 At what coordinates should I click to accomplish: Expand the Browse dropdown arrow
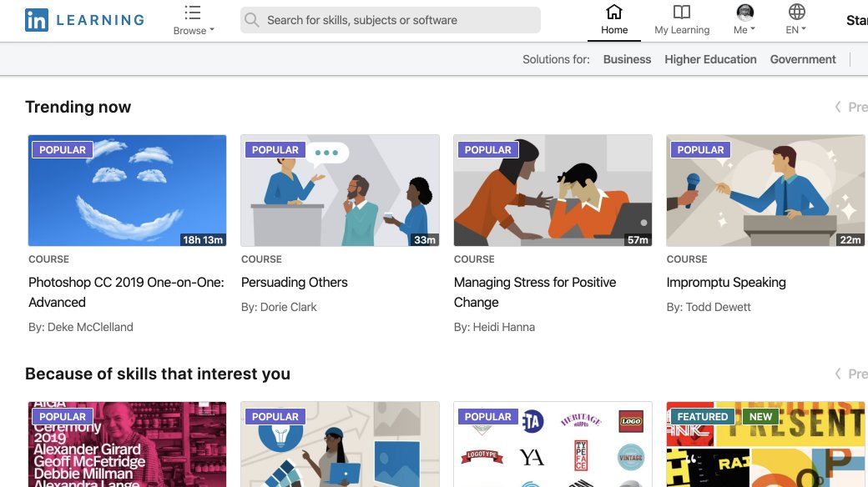point(211,30)
